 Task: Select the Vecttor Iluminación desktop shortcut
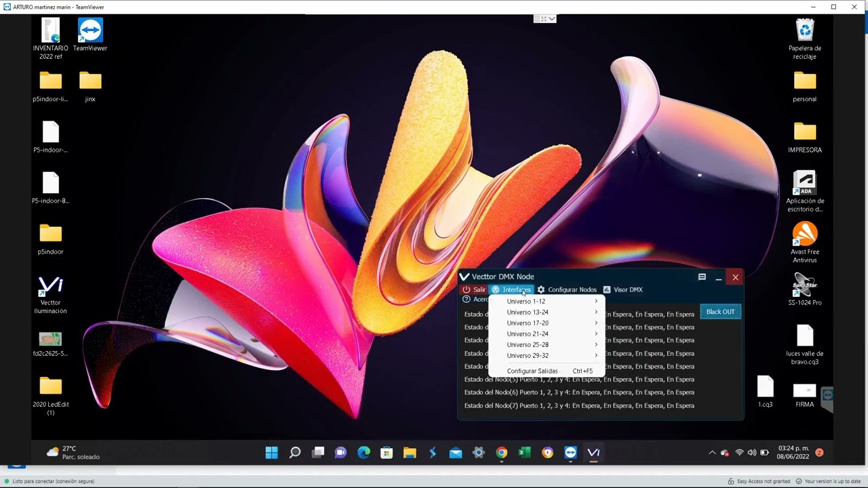[51, 295]
